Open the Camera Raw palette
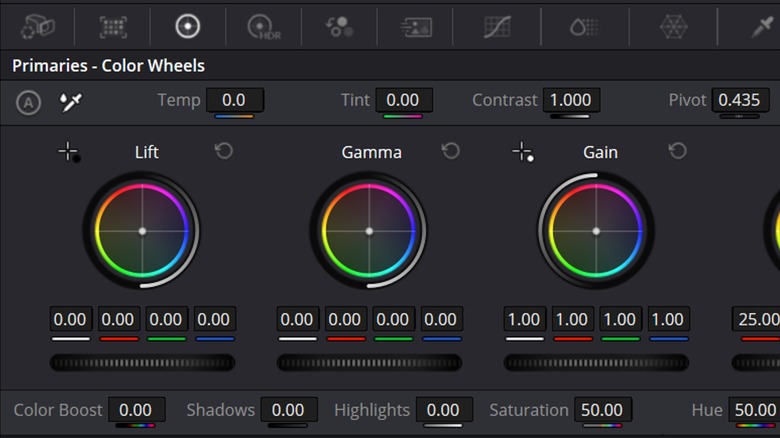 pos(37,27)
